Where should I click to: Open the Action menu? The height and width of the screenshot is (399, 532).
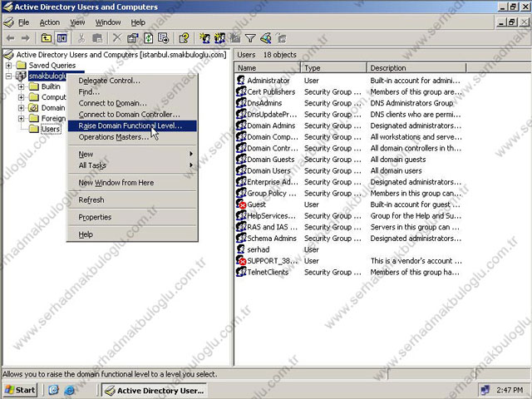[50, 22]
